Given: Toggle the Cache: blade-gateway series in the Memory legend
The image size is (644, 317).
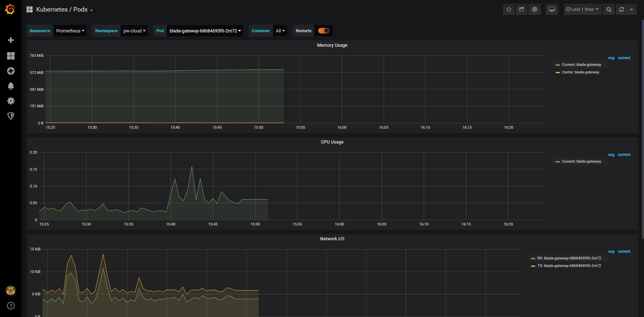Looking at the screenshot, I should tap(580, 72).
